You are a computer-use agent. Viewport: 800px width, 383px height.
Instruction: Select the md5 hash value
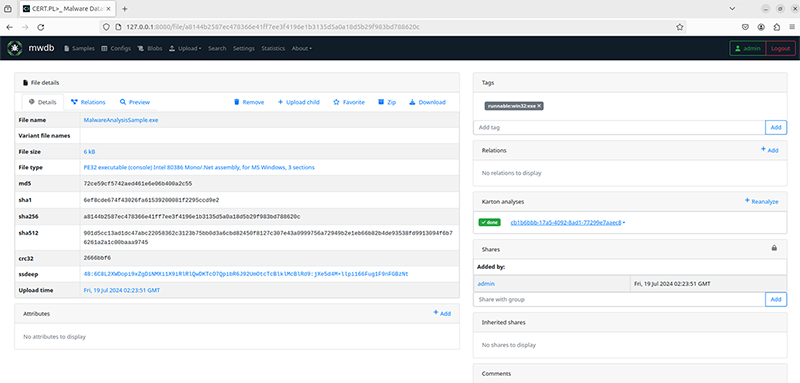138,183
